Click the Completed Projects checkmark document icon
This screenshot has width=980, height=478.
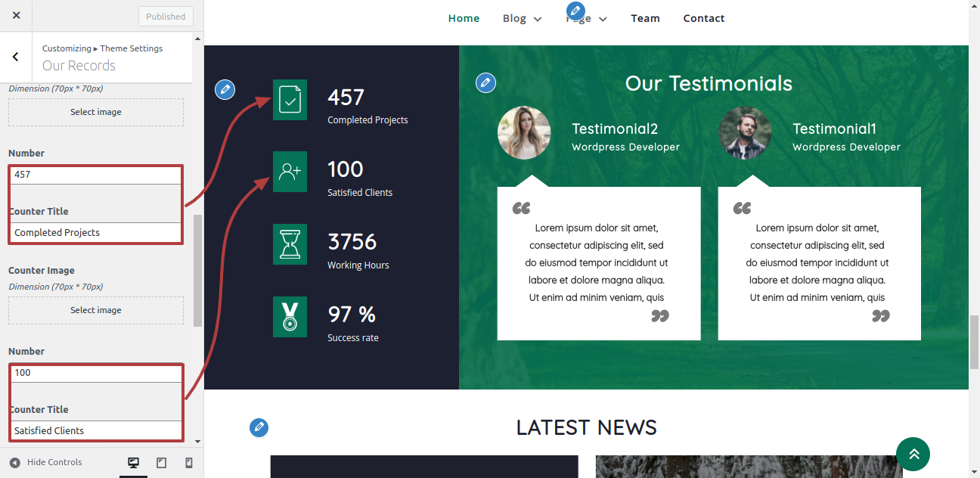[290, 100]
